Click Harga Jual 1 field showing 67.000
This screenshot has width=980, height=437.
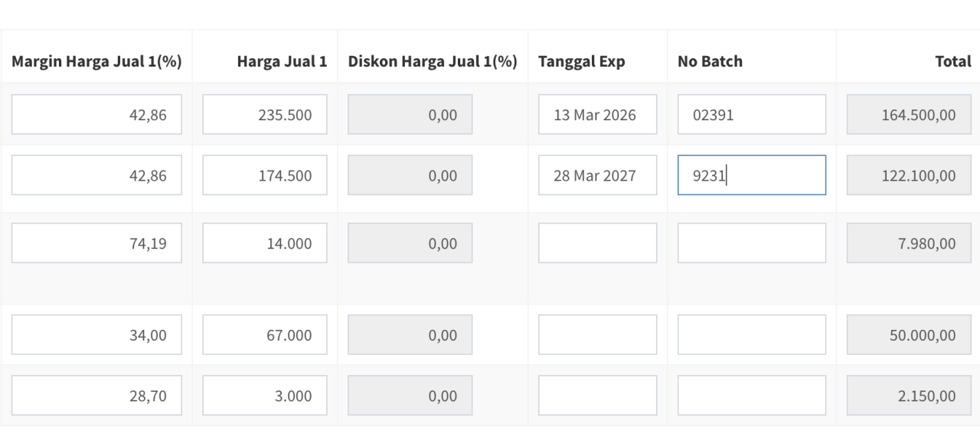265,335
